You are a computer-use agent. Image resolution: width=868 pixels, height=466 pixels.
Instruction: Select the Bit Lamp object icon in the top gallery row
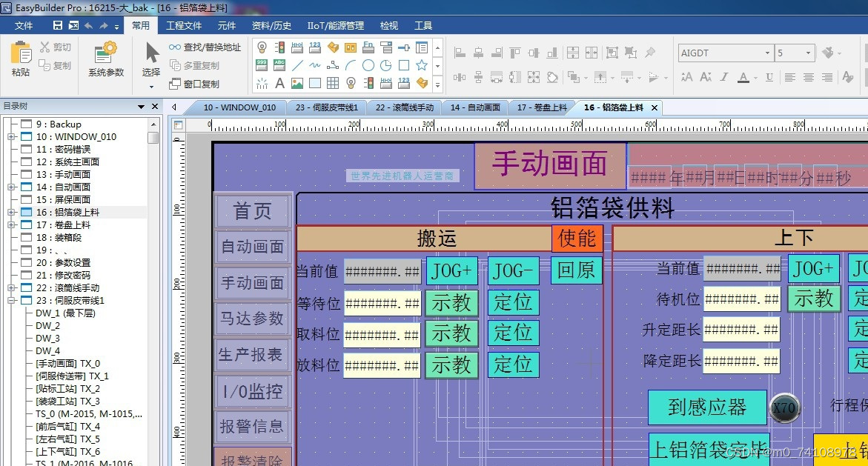pos(262,48)
